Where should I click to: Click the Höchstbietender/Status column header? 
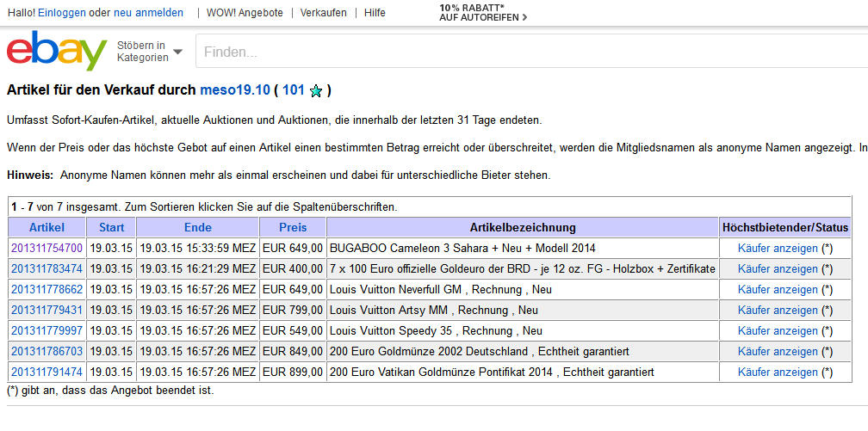[785, 227]
